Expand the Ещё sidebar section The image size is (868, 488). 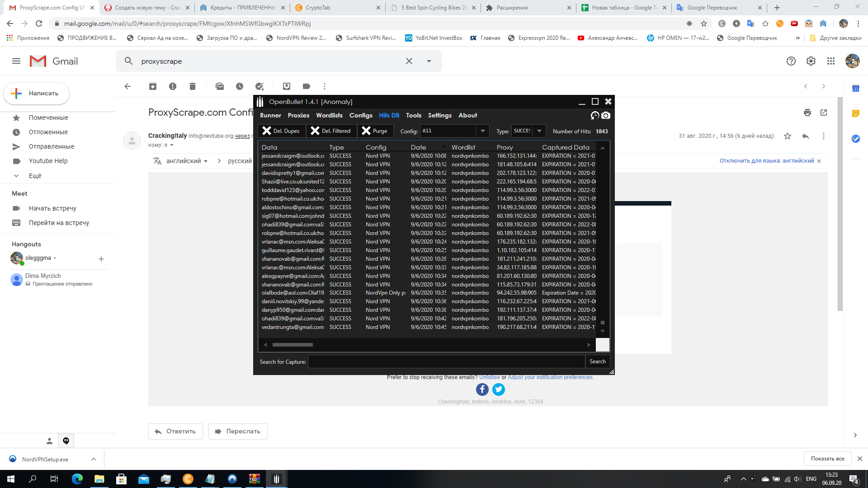tap(35, 176)
